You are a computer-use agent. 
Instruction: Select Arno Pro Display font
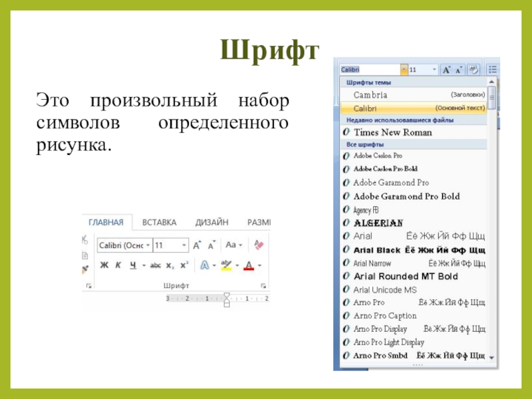[x=414, y=329]
